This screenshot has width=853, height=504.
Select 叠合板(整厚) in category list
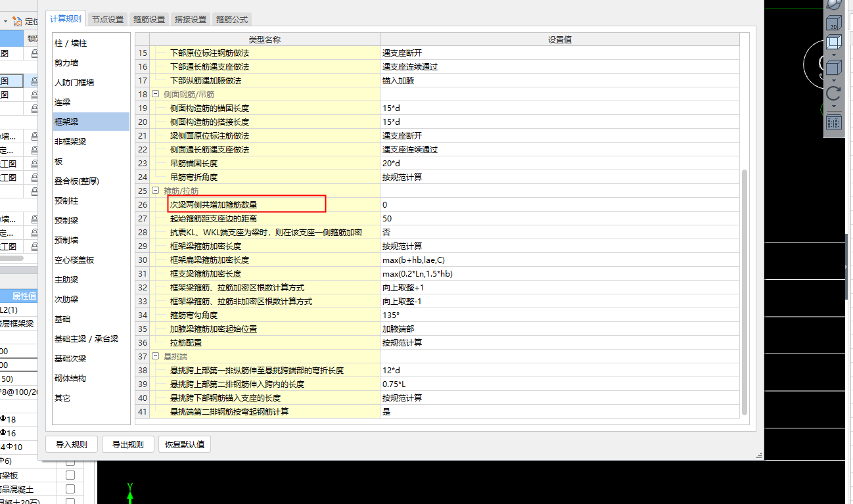coord(91,181)
